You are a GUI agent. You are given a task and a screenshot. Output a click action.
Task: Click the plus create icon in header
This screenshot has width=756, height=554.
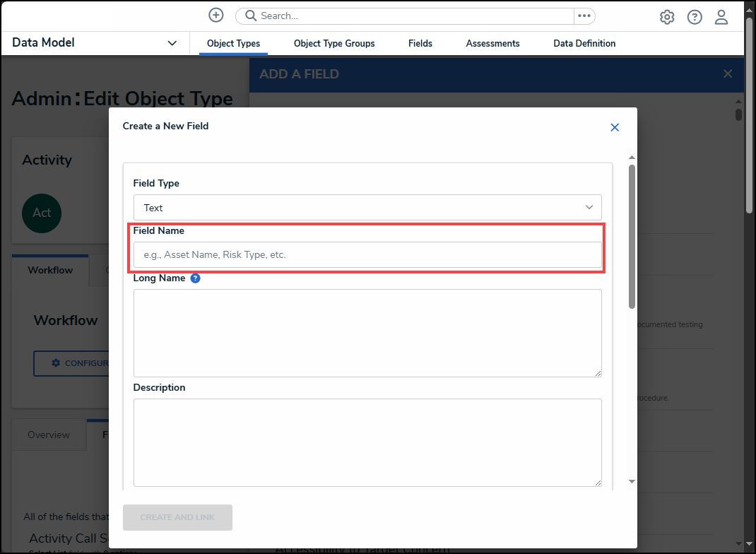click(216, 16)
